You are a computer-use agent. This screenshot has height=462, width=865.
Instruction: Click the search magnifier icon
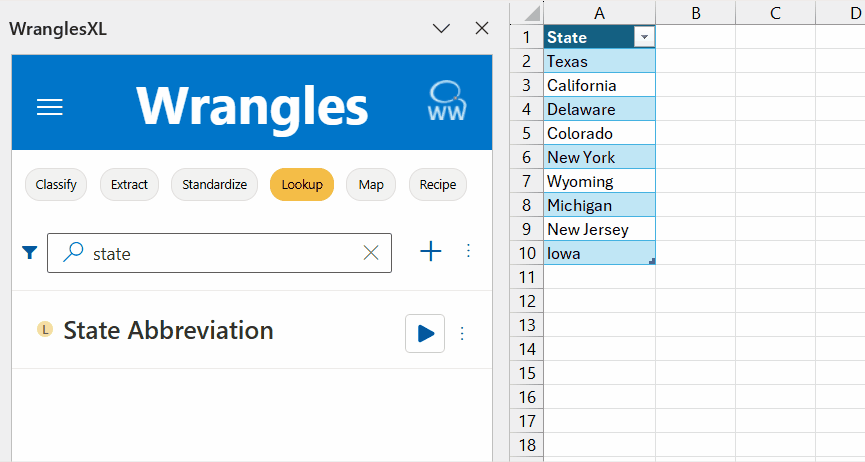click(72, 253)
